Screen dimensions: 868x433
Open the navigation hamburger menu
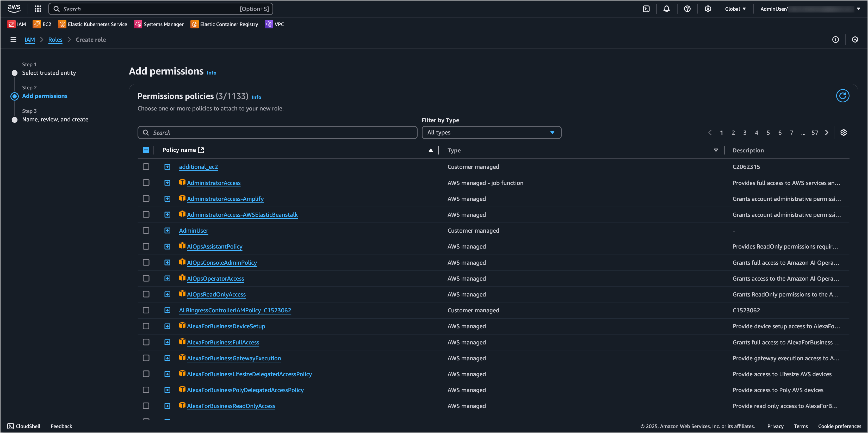13,39
